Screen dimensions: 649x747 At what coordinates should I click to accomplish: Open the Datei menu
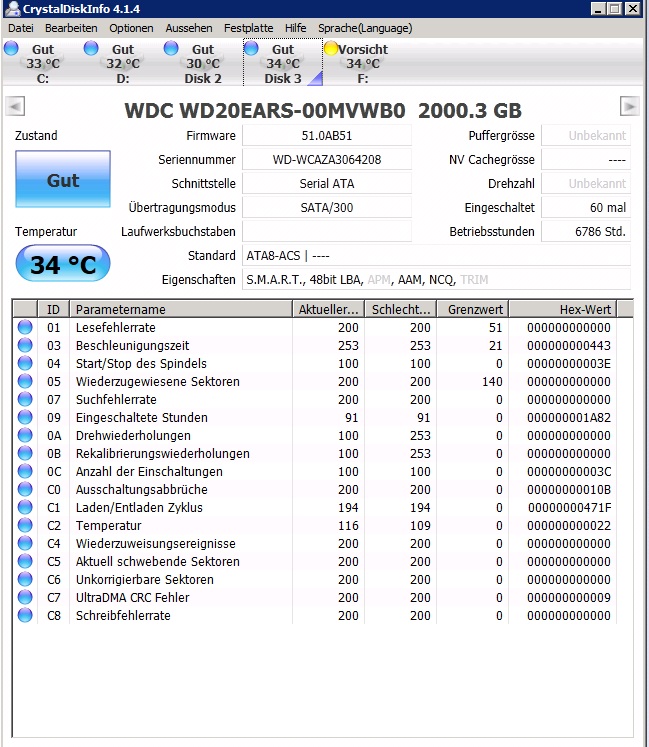[20, 28]
